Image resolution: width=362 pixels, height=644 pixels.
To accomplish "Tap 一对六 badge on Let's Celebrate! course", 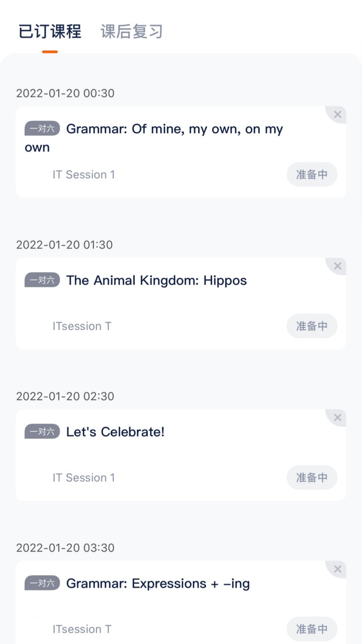I will point(42,432).
